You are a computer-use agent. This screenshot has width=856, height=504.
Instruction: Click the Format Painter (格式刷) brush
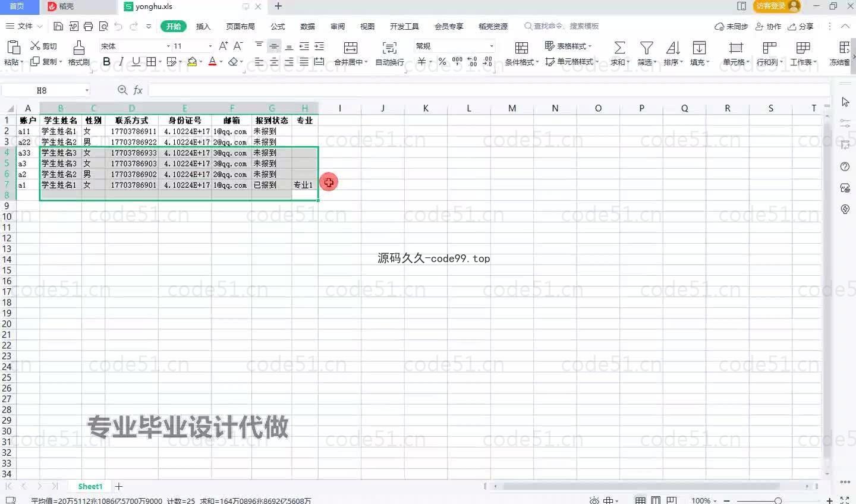tap(78, 48)
